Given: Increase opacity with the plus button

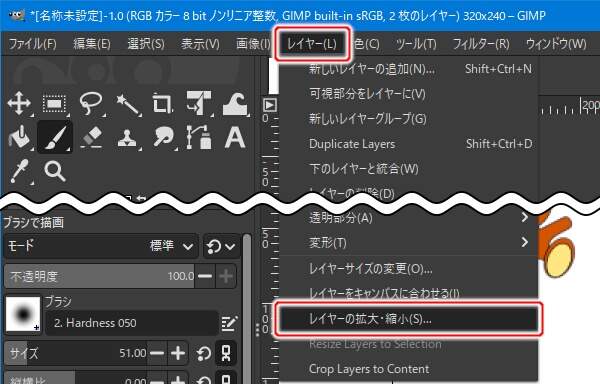Looking at the screenshot, I should (226, 276).
